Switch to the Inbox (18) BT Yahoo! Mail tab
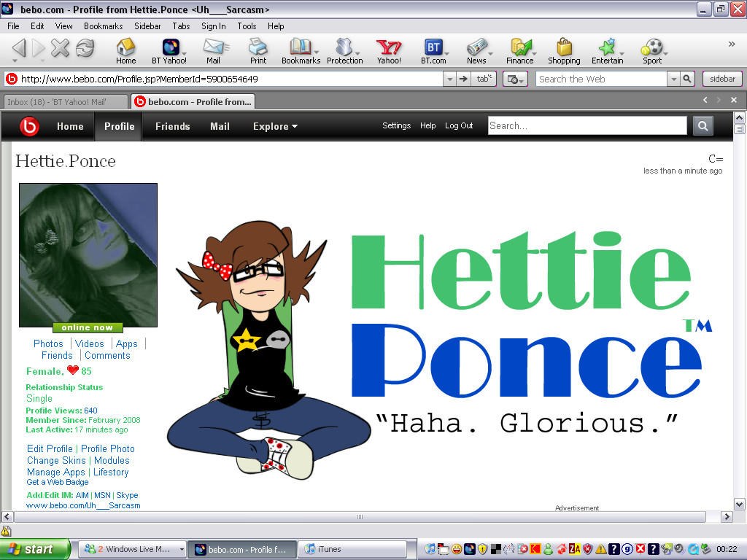The image size is (747, 560). (66, 102)
